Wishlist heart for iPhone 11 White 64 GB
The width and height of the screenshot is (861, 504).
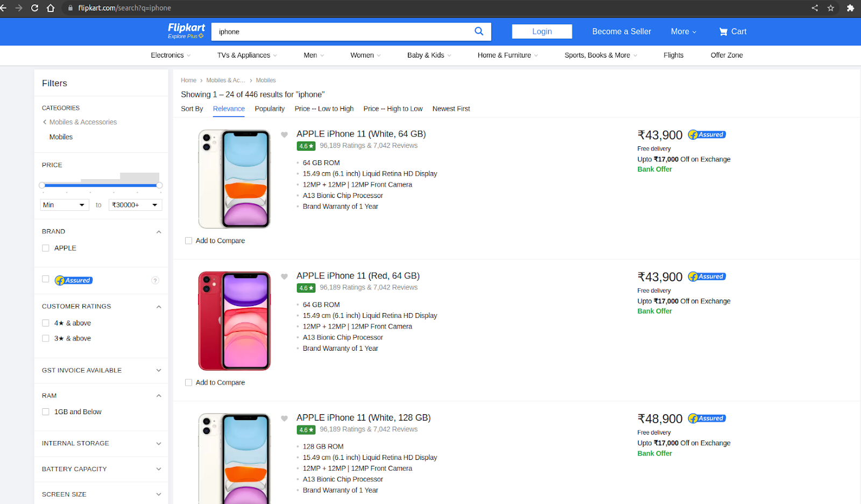pos(284,135)
